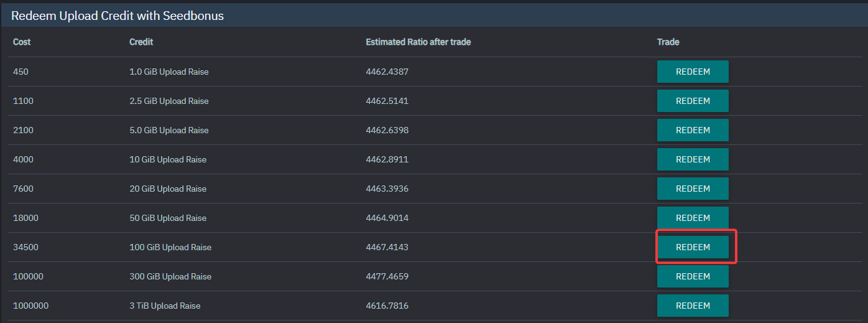The width and height of the screenshot is (868, 323).
Task: Select the 100 GiB Upload Raise text
Action: pyautogui.click(x=170, y=247)
